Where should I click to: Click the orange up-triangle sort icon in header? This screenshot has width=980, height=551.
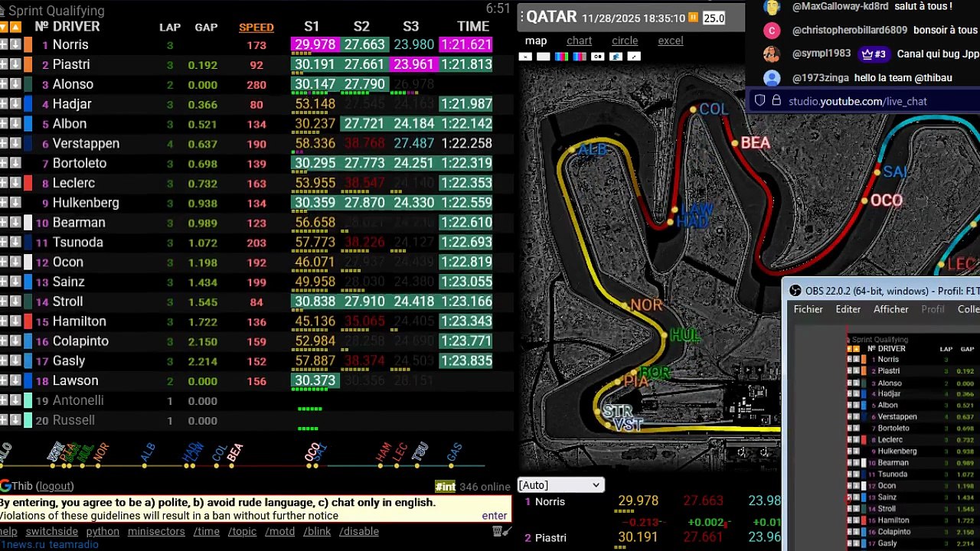tap(15, 27)
